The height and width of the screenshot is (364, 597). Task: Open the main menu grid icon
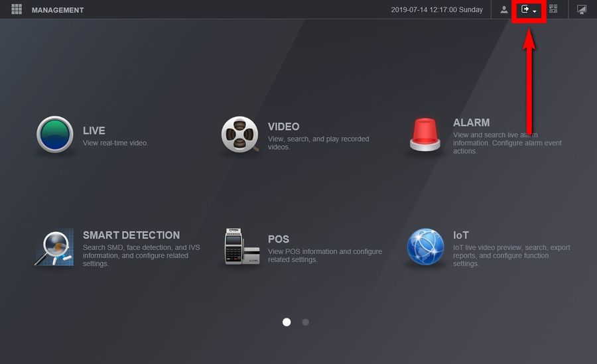coord(17,9)
